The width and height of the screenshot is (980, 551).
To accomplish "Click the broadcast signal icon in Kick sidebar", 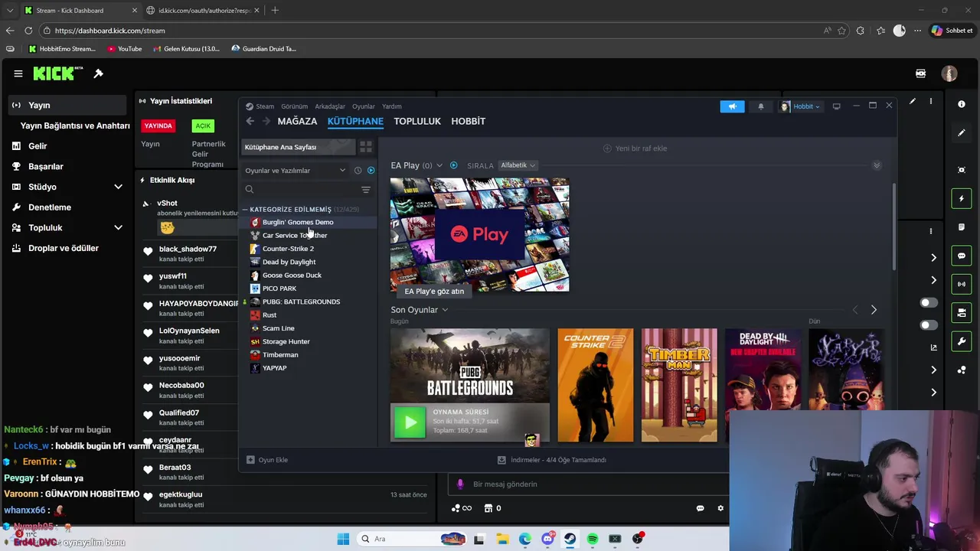I will [962, 284].
